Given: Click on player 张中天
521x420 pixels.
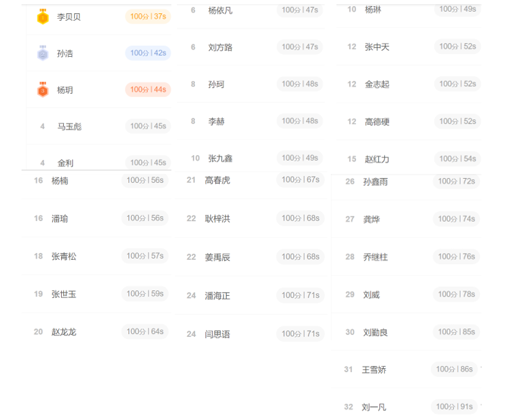Looking at the screenshot, I should (377, 47).
